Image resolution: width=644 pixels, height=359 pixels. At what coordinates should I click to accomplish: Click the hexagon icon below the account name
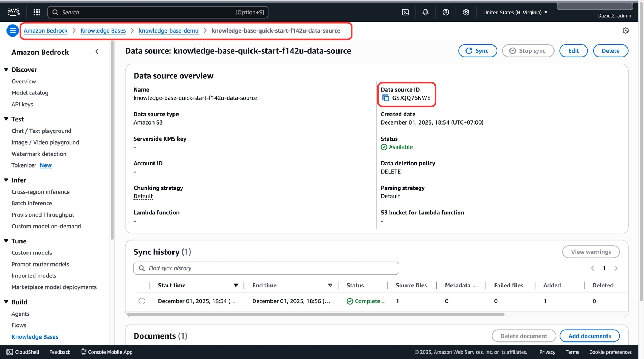click(x=625, y=31)
